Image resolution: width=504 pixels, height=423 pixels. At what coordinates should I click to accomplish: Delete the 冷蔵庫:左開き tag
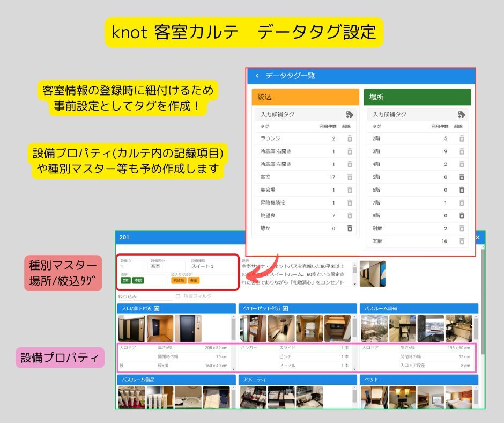point(350,164)
